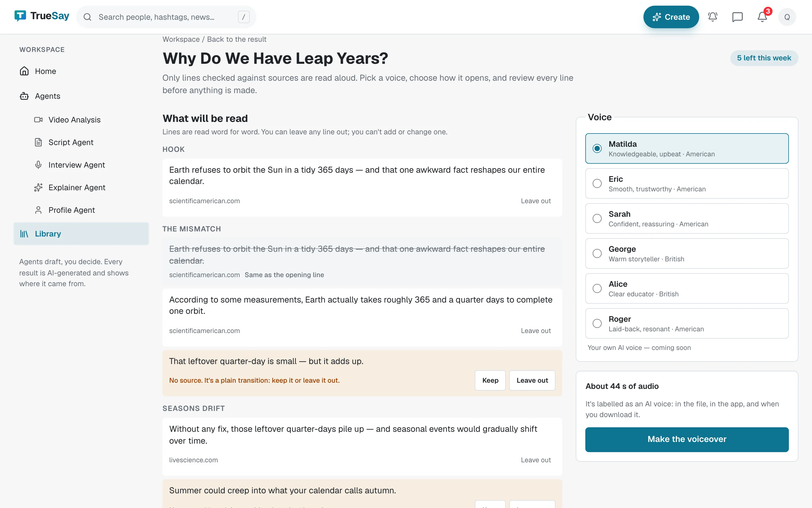
Task: Open notifications bell with 3 badge
Action: coord(762,17)
